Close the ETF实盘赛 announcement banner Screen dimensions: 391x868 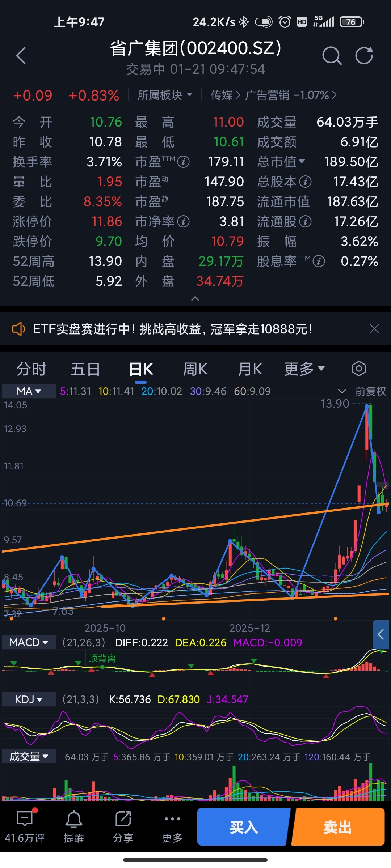(374, 329)
